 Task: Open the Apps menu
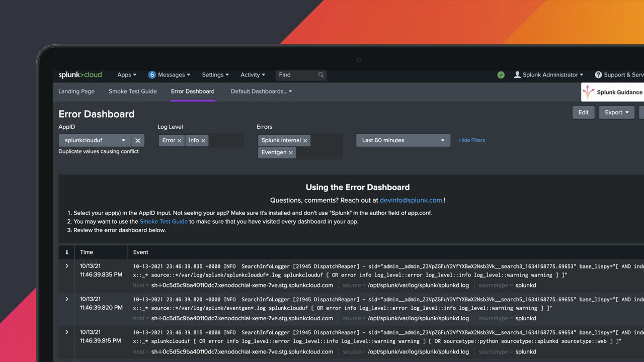coord(127,75)
